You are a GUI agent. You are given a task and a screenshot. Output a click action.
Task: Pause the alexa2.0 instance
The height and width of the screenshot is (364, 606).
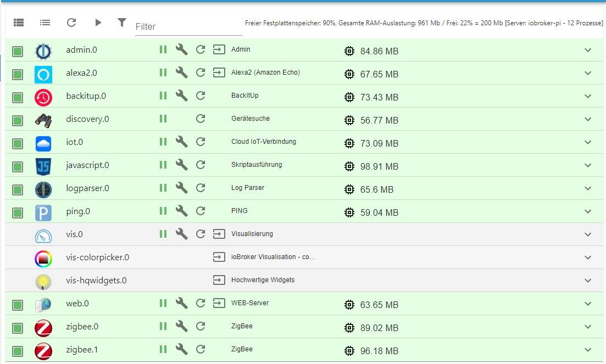(163, 72)
